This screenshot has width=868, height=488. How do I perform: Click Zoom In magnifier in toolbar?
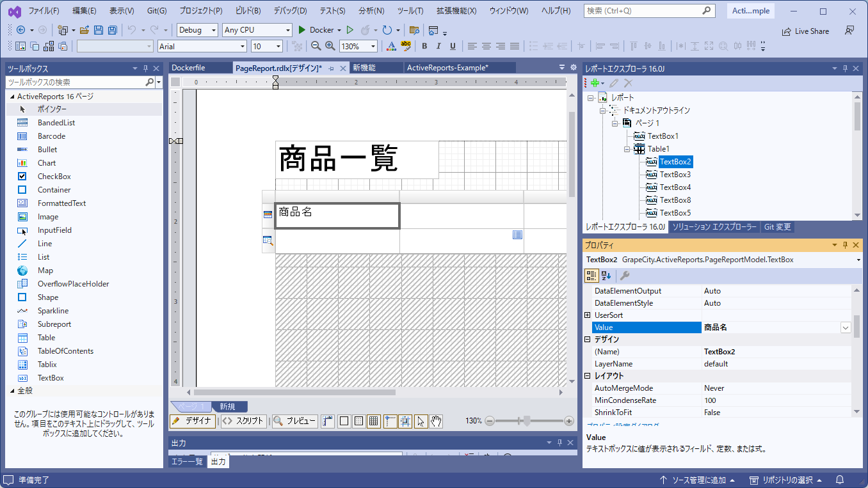pyautogui.click(x=330, y=46)
